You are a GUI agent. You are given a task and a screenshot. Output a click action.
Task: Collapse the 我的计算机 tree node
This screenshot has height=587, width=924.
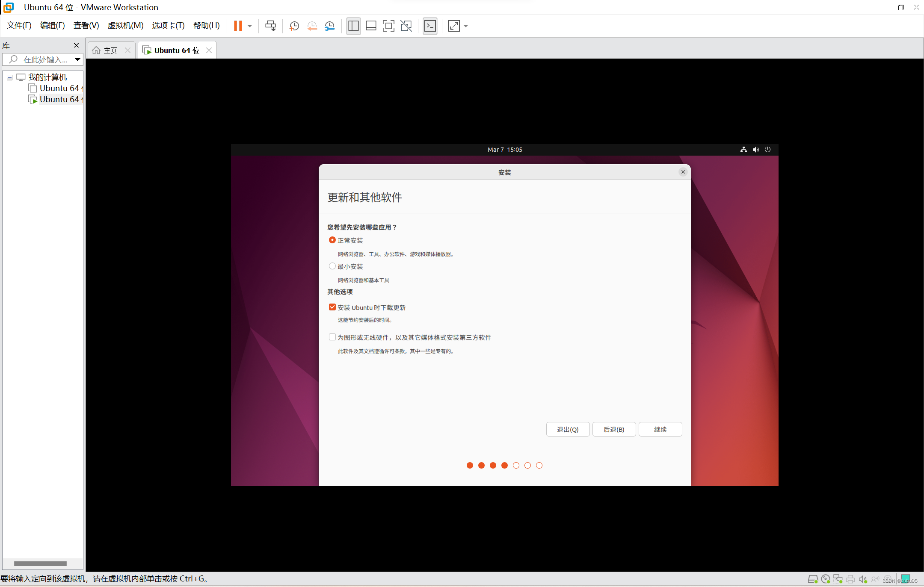(9, 77)
